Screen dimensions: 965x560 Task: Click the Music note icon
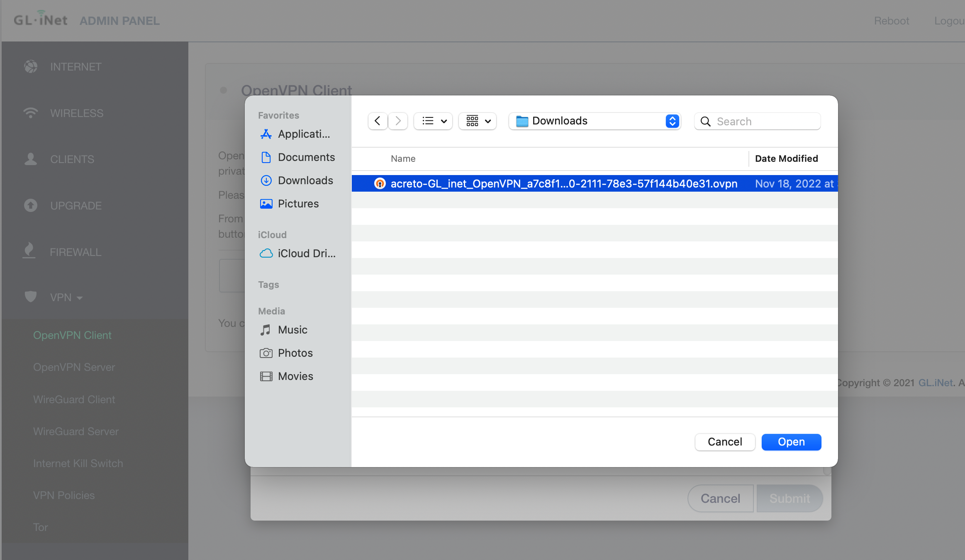(266, 330)
